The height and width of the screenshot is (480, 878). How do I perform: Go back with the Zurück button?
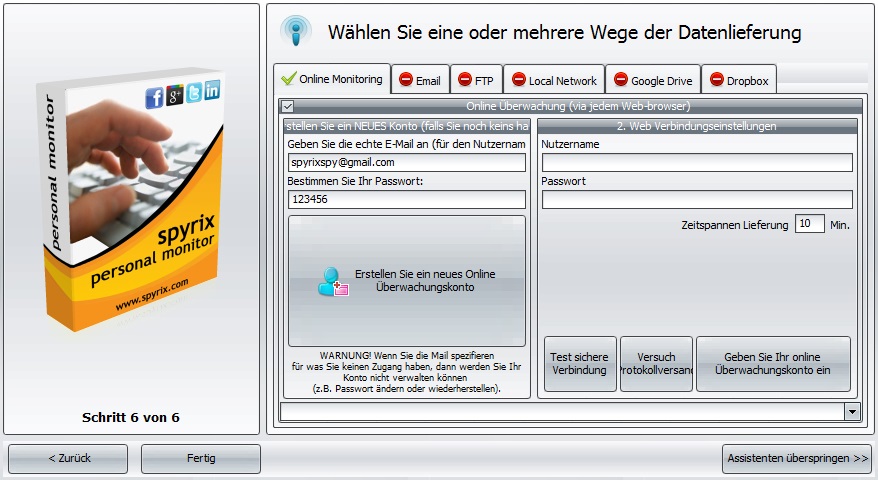tap(68, 458)
